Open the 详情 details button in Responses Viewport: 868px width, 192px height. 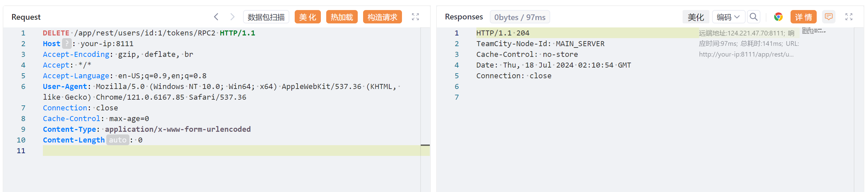tap(803, 17)
